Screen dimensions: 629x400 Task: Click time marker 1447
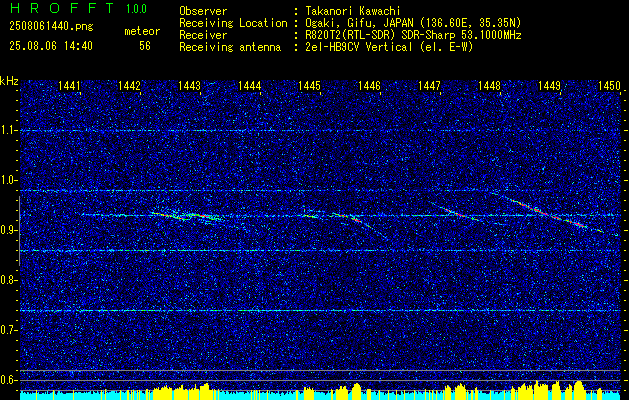click(x=429, y=85)
